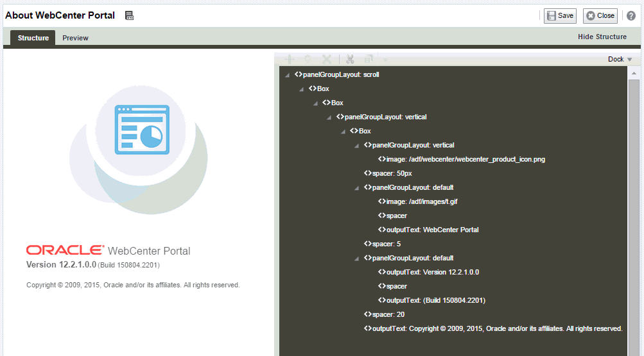The height and width of the screenshot is (356, 644).
Task: Collapse the third Box node
Action: (x=343, y=131)
